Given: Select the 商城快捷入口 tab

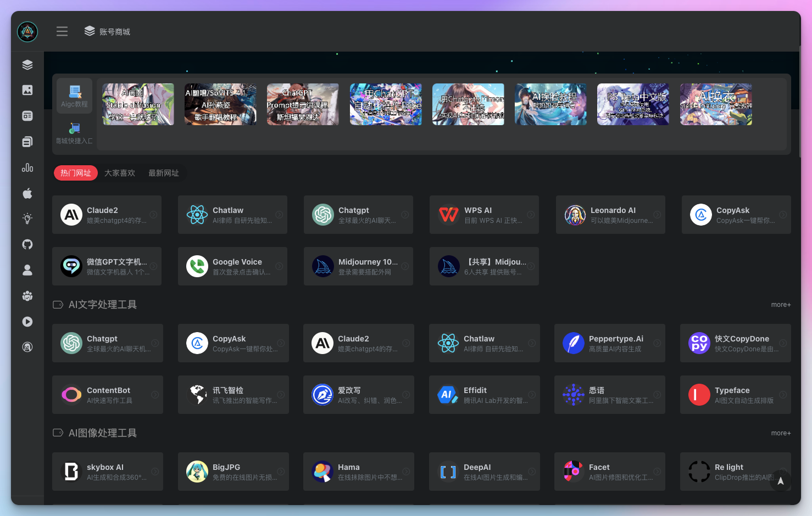Looking at the screenshot, I should coord(74,133).
